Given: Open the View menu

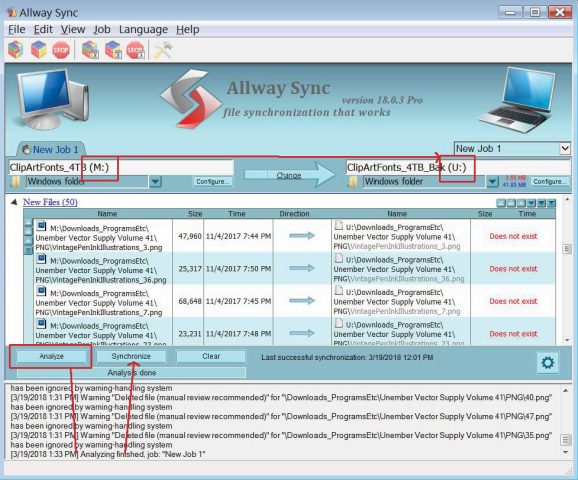Looking at the screenshot, I should 73,29.
